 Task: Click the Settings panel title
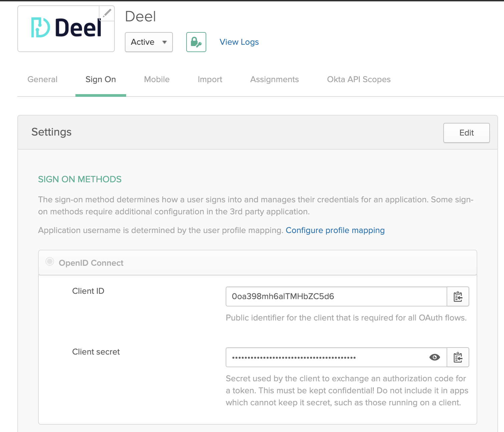(51, 132)
